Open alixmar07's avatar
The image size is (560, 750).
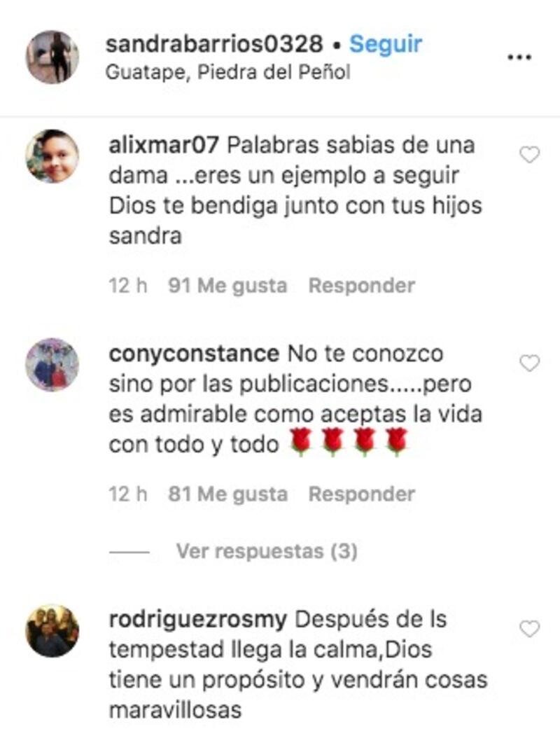(x=52, y=156)
